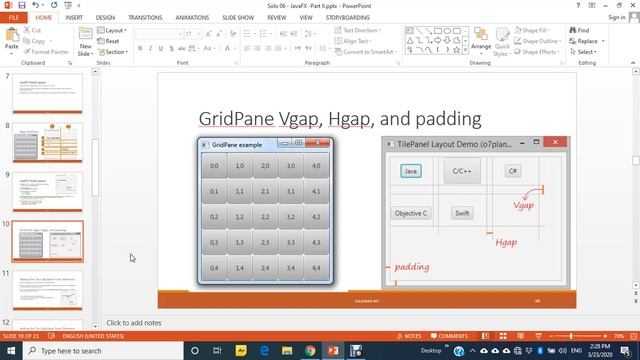The width and height of the screenshot is (640, 360).
Task: Toggle the NOTES pane button
Action: [x=409, y=336]
